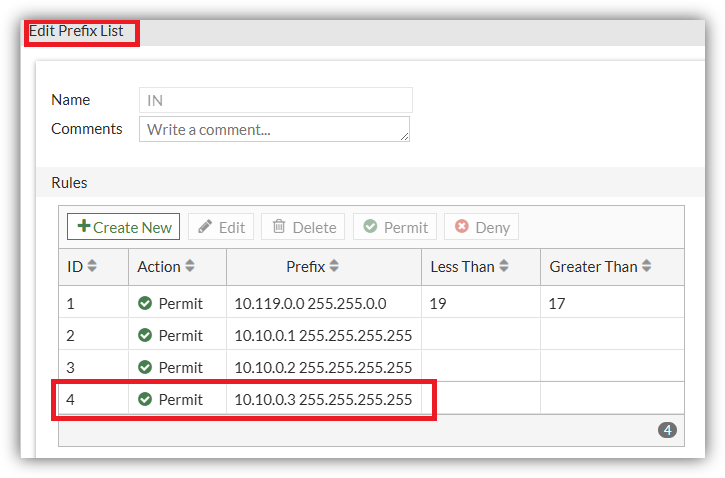Click ID cell of rule 4
The image size is (725, 478).
click(94, 399)
